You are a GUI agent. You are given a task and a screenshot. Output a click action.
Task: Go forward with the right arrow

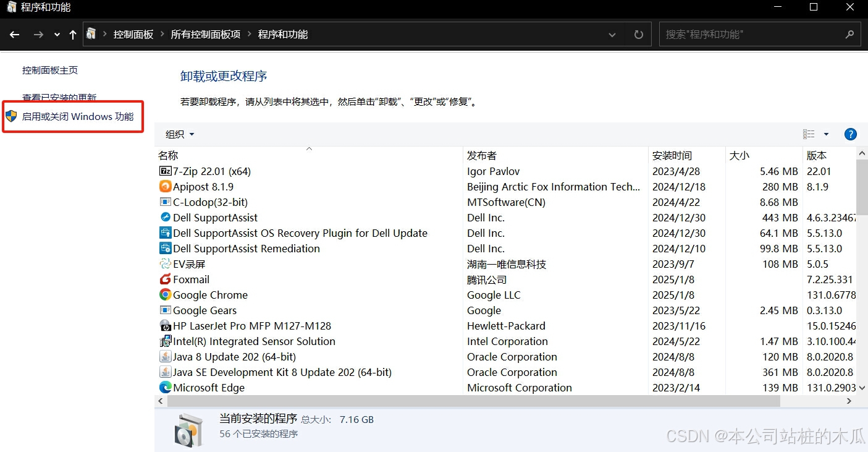[38, 35]
